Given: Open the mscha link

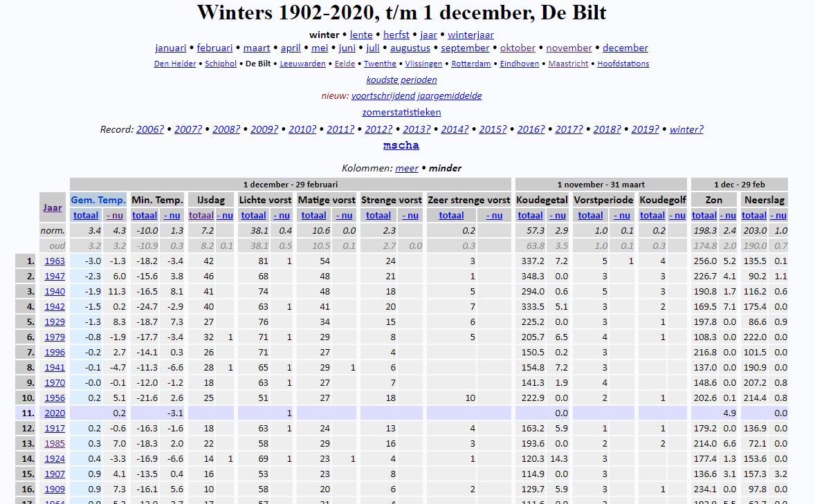Looking at the screenshot, I should 401,145.
